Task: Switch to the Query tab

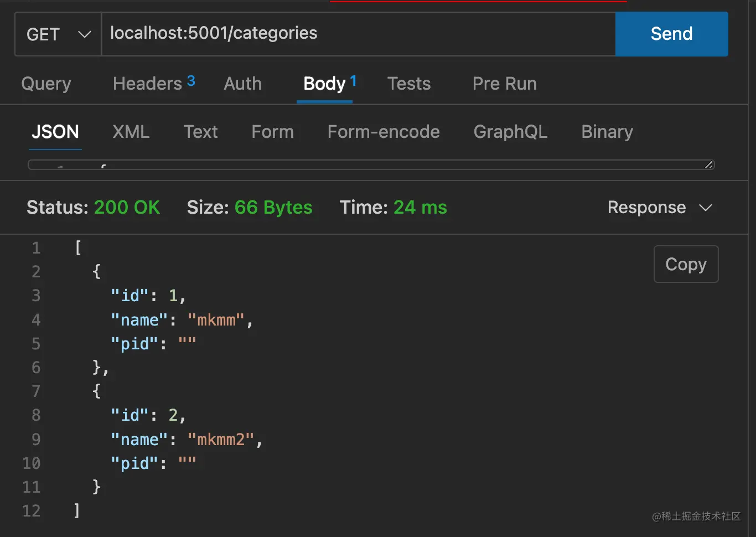Action: tap(46, 84)
